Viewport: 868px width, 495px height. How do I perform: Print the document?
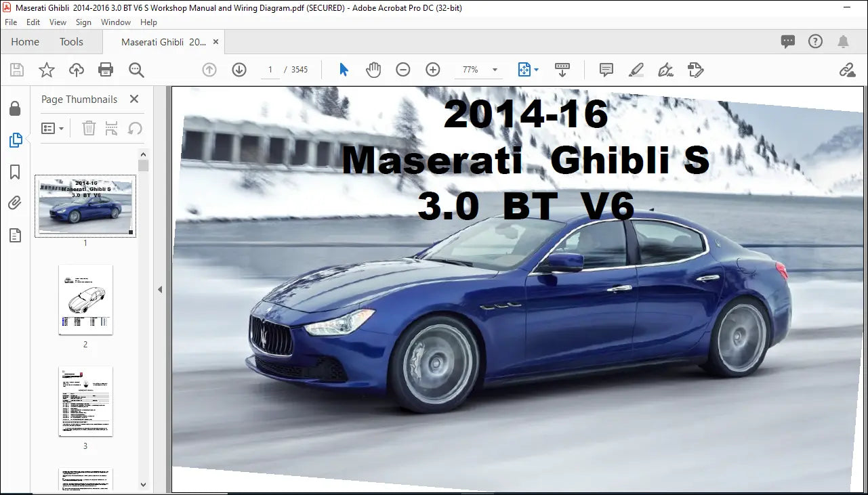[x=106, y=69]
